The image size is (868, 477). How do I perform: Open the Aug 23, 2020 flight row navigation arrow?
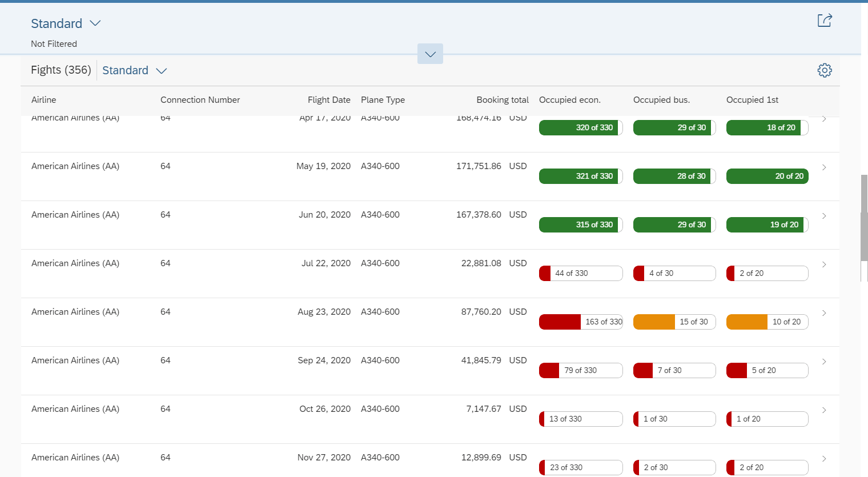pyautogui.click(x=823, y=312)
